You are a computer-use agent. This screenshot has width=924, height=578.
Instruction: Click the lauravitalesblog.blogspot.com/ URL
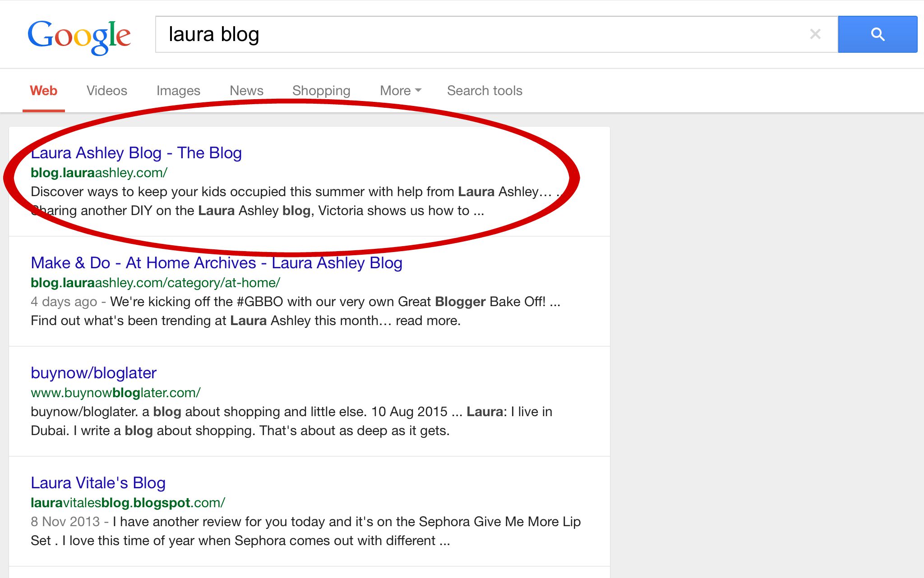pos(128,503)
